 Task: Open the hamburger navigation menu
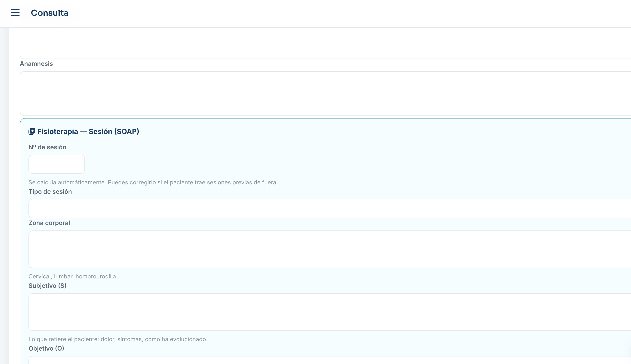tap(15, 13)
